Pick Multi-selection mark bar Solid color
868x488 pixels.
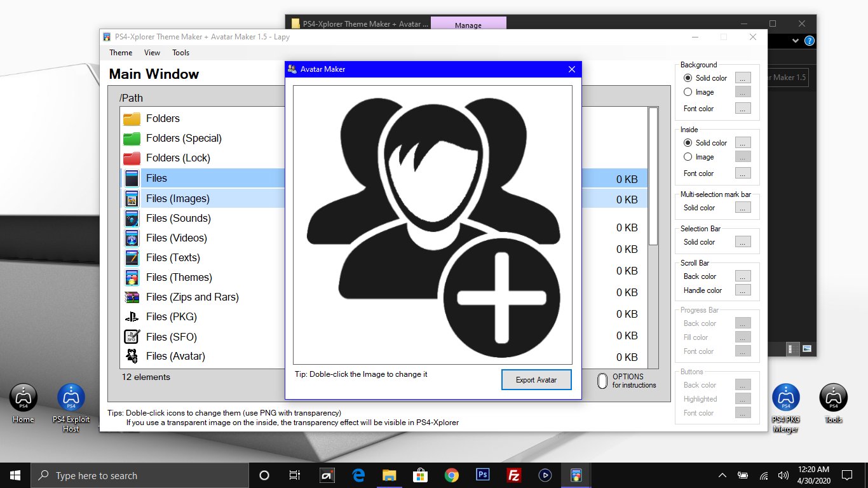tap(743, 208)
